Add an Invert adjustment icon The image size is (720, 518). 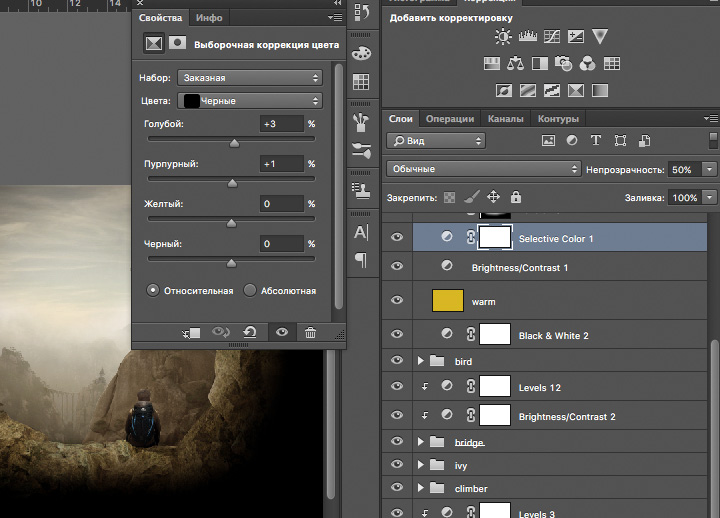[504, 90]
